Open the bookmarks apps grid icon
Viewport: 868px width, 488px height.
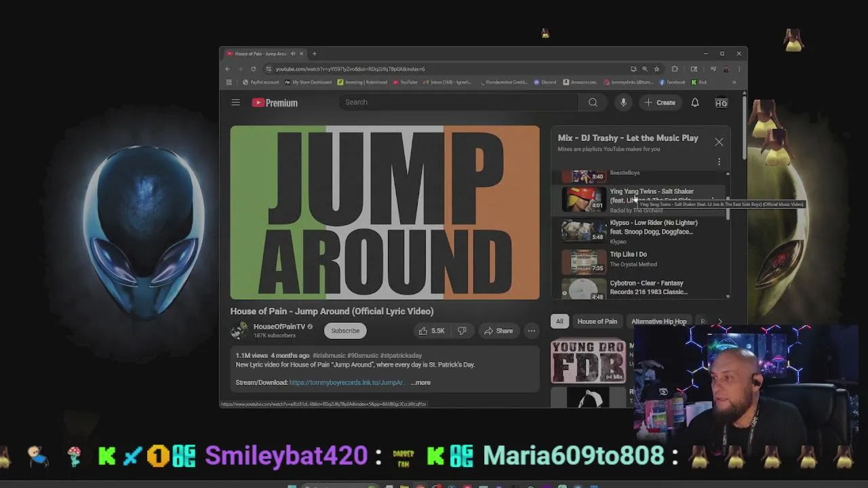coord(229,82)
